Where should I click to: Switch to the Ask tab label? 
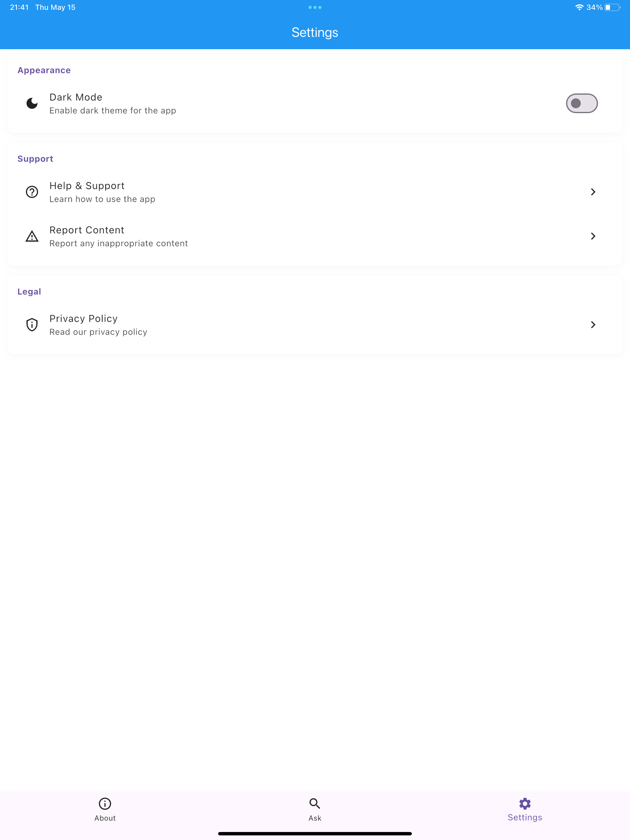pyautogui.click(x=315, y=818)
